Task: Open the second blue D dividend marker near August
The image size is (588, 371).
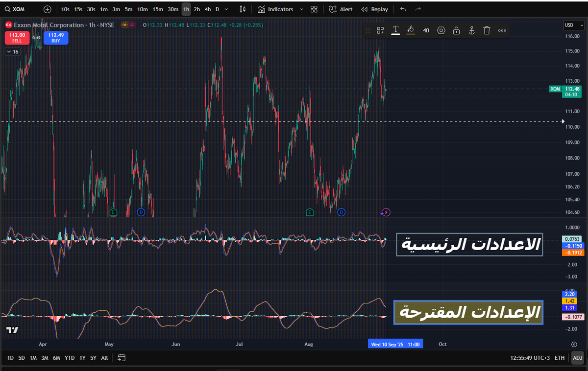Action: (342, 212)
